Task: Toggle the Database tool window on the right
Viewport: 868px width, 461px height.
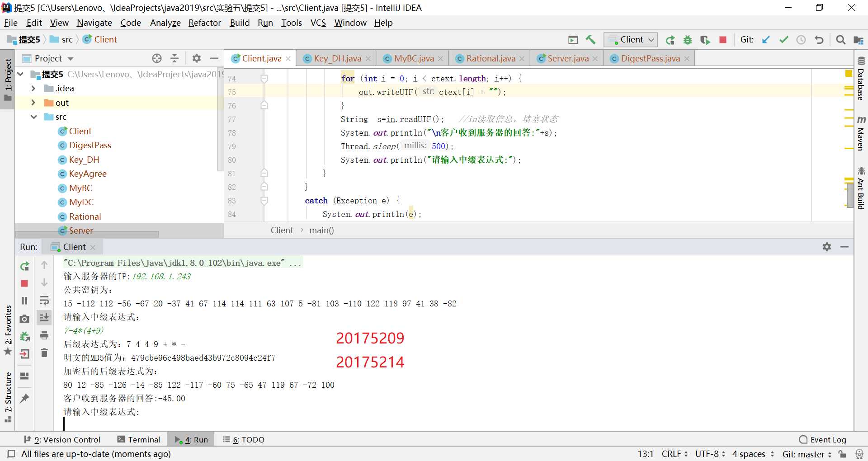Action: point(861,79)
